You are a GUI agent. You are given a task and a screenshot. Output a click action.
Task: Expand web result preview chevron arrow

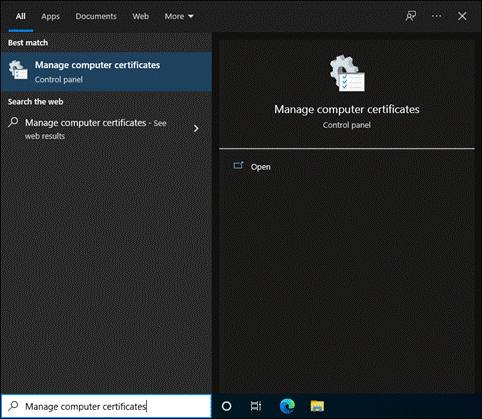(x=196, y=128)
